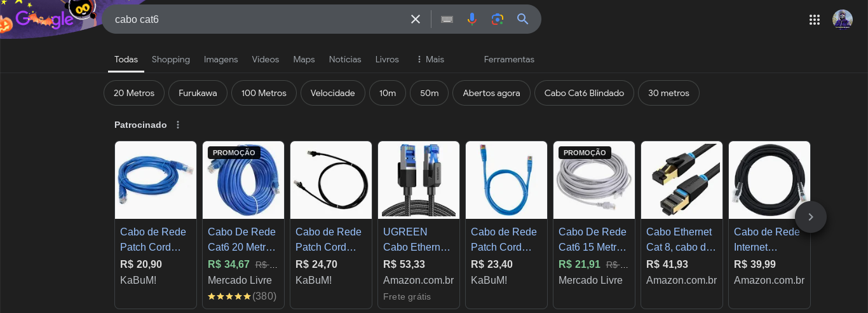Screen dimensions: 868x313
Task: Click the R$ 41,93 price text
Action: point(667,264)
